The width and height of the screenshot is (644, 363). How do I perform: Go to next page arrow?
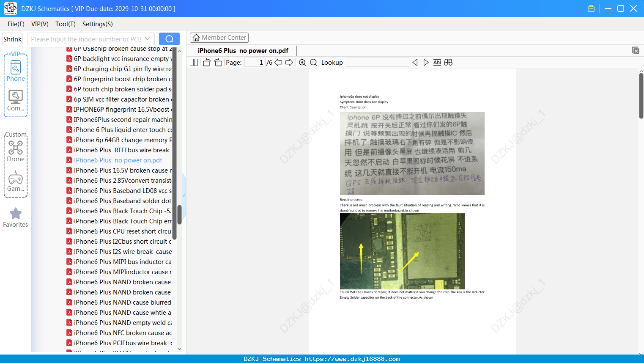289,63
